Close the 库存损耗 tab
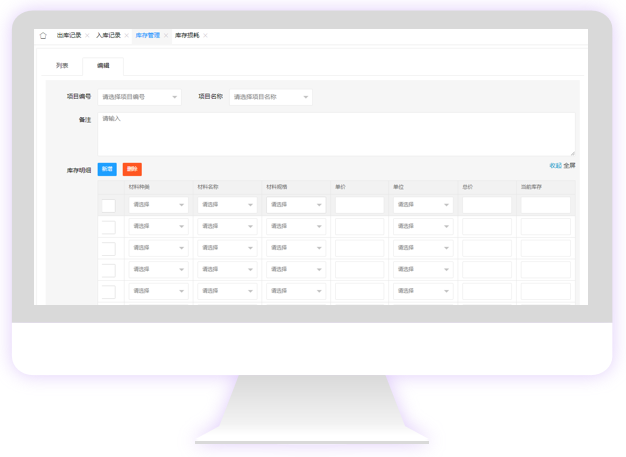The image size is (626, 457). click(205, 35)
